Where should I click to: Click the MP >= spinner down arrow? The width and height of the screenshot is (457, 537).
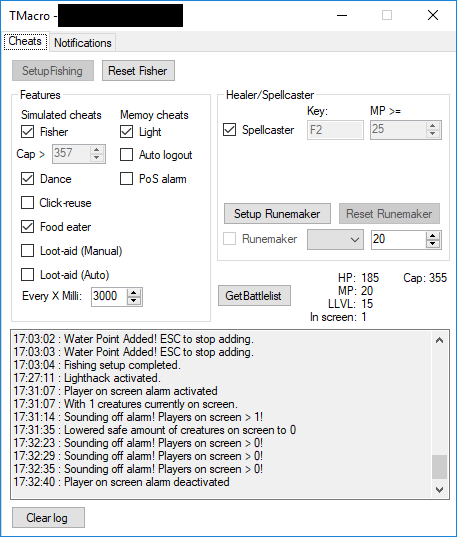[x=433, y=134]
